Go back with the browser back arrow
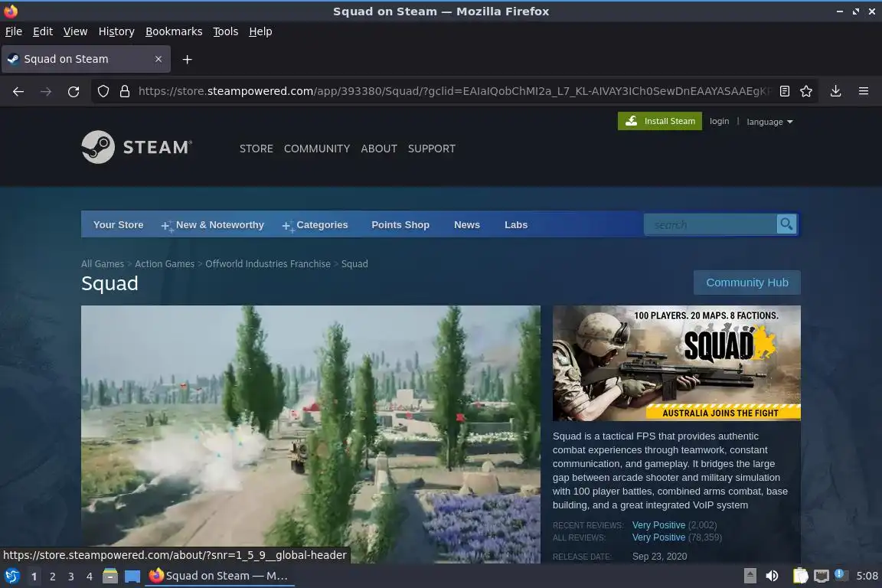The image size is (882, 588). point(18,91)
